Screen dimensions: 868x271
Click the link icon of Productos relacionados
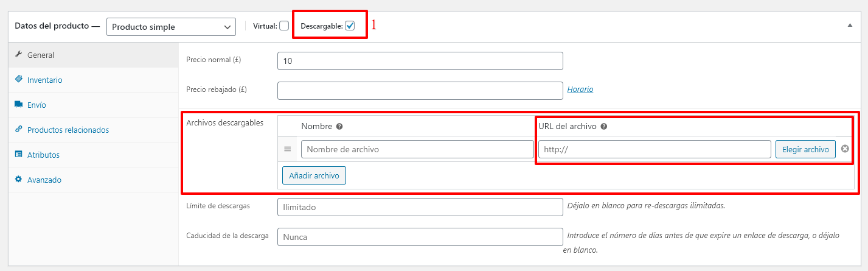(18, 130)
